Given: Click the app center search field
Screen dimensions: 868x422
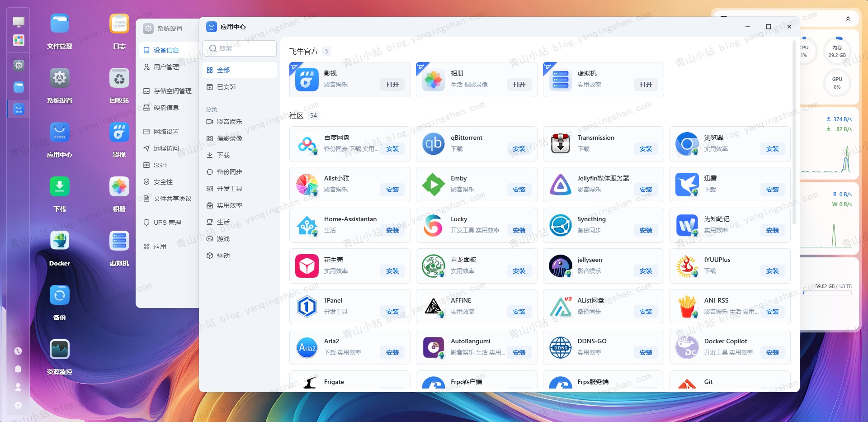Looking at the screenshot, I should tap(240, 48).
